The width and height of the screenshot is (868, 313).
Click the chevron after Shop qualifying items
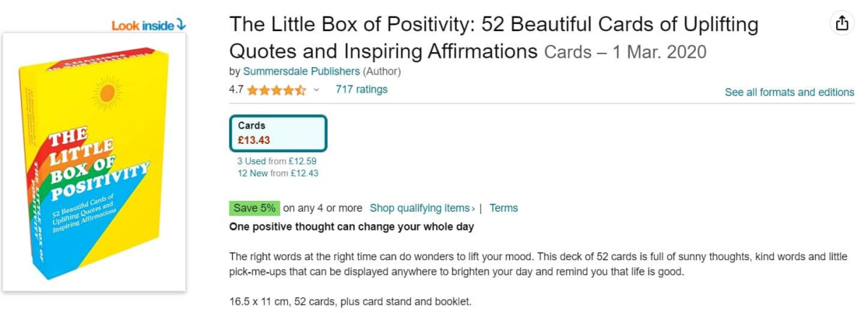[473, 209]
